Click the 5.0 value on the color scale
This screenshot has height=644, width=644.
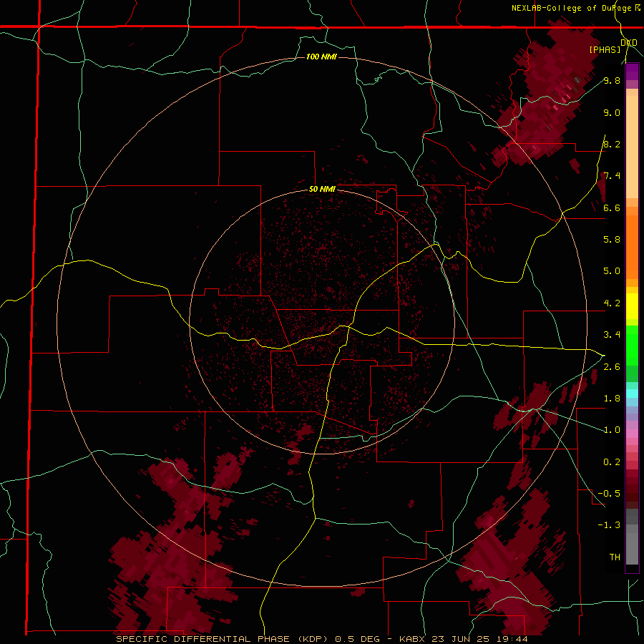[612, 271]
